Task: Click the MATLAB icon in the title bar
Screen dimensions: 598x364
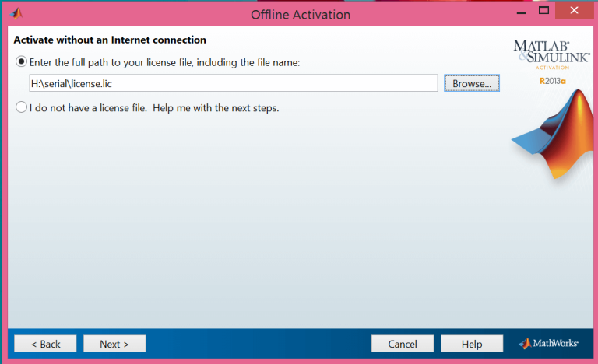Action: [x=16, y=14]
